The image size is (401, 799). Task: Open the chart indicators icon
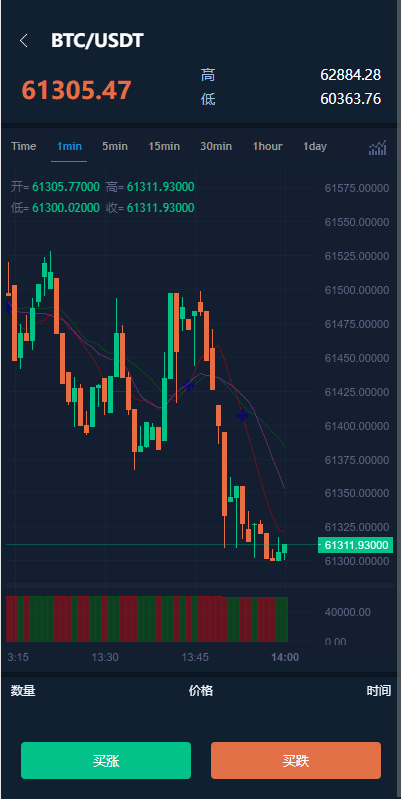(x=378, y=147)
